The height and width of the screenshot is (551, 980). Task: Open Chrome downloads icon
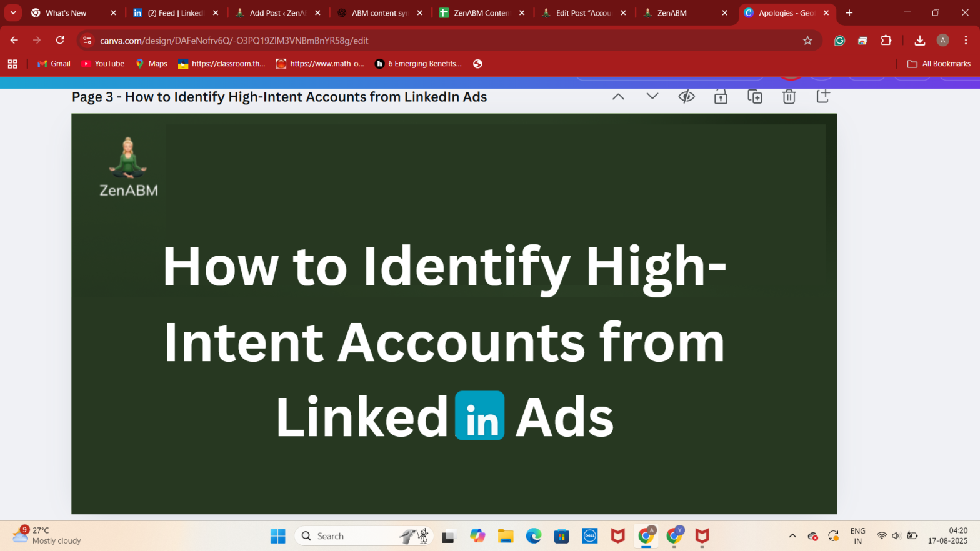tap(919, 40)
